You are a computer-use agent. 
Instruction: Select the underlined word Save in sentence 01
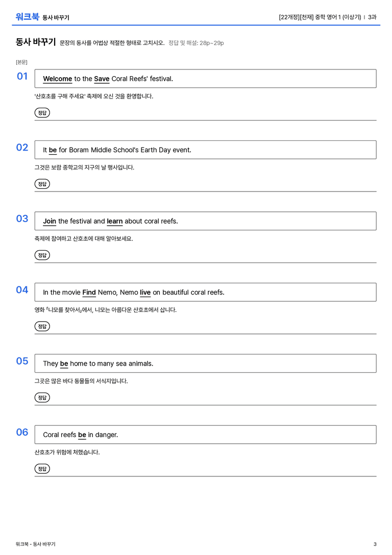(102, 79)
